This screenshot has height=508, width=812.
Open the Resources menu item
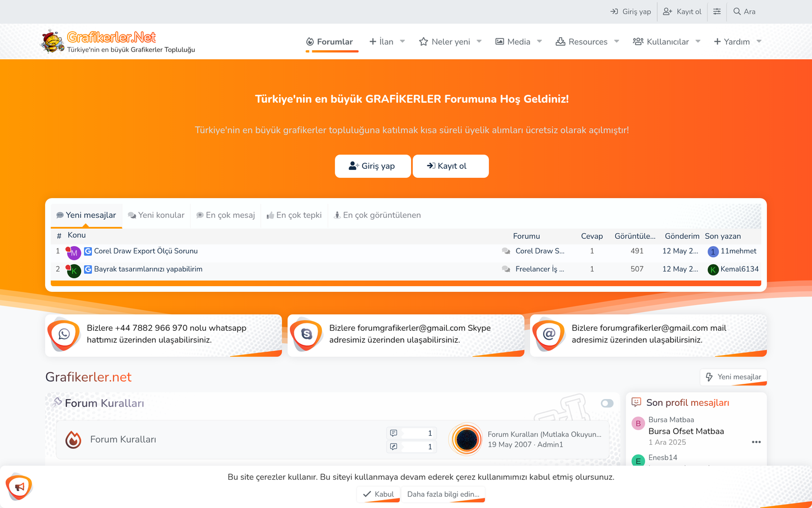point(581,42)
